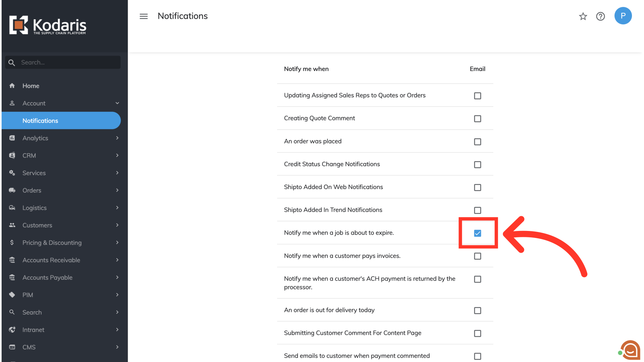
Task: Expand the Pricing & Discounting chevron
Action: [x=117, y=243]
